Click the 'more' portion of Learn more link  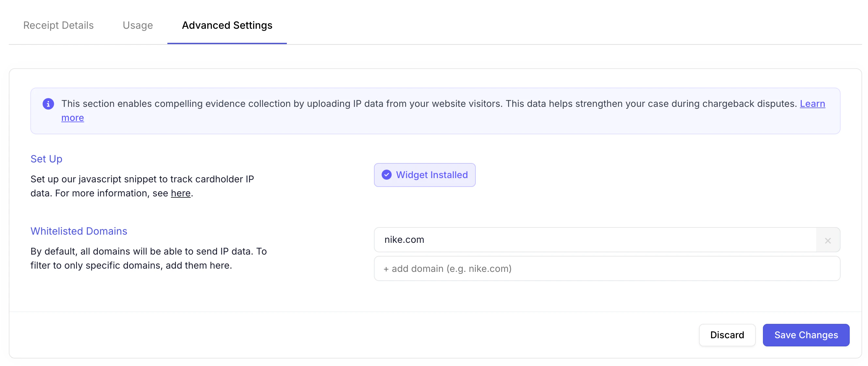(72, 118)
